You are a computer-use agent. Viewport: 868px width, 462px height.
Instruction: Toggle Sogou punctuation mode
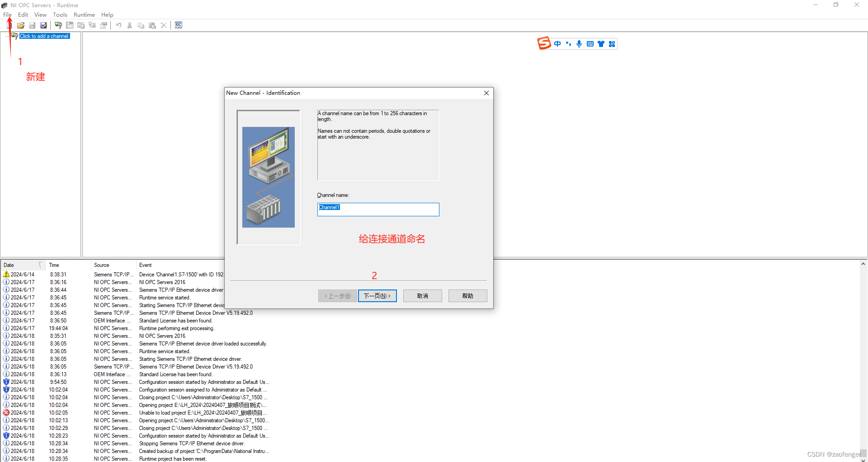(x=568, y=43)
